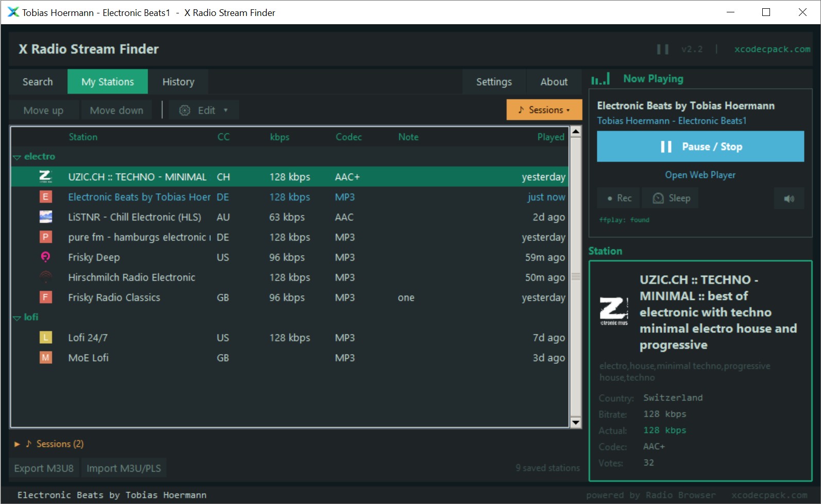Image resolution: width=821 pixels, height=504 pixels.
Task: Click the red F icon for Frisky Radio Classics
Action: [46, 297]
